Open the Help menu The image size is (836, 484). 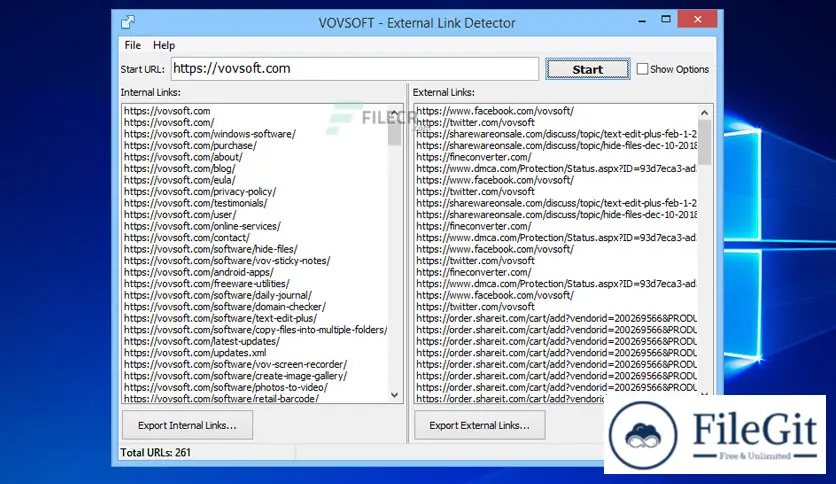pos(164,45)
